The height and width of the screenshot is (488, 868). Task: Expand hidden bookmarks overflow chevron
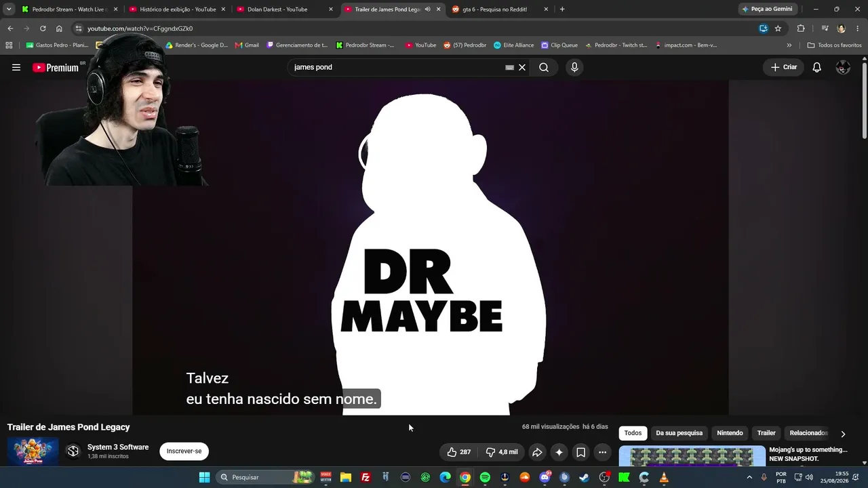pyautogui.click(x=789, y=45)
